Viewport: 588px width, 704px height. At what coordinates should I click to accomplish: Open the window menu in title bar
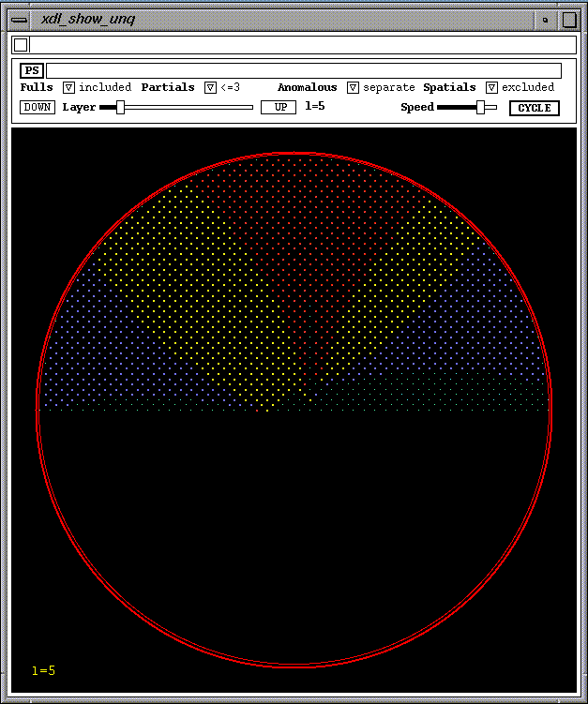(x=19, y=19)
